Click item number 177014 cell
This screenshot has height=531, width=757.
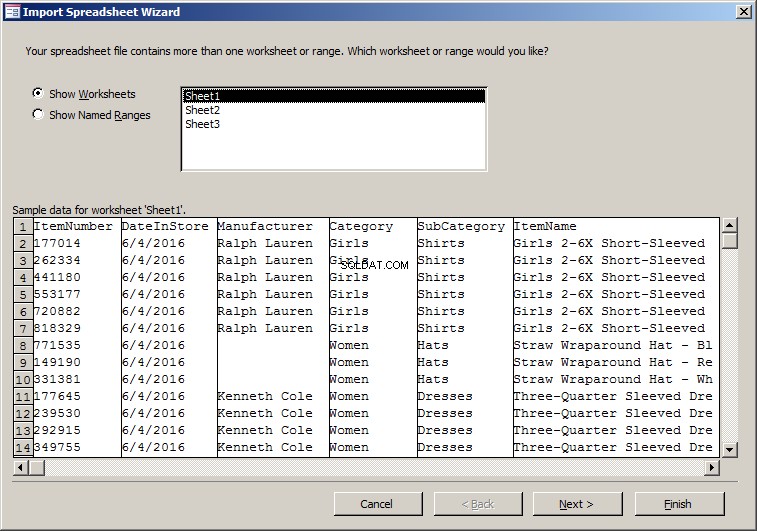[76, 243]
